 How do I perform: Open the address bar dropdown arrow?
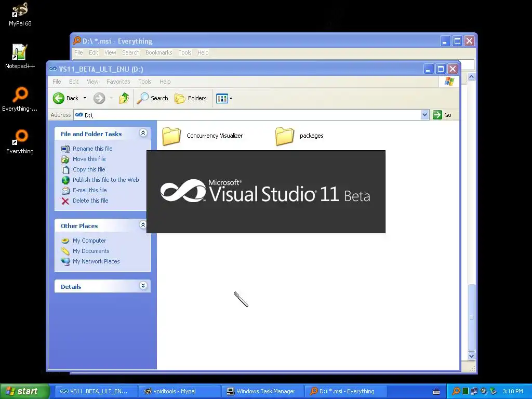pyautogui.click(x=424, y=115)
